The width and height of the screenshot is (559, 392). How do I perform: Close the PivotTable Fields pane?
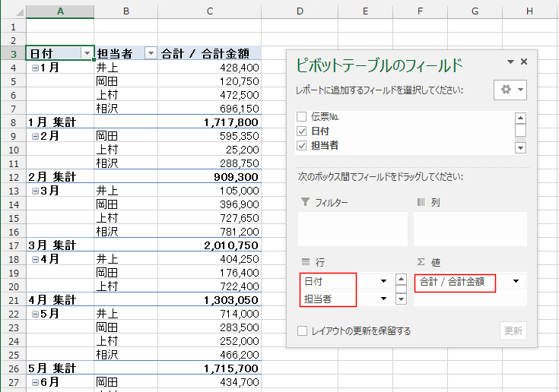524,62
